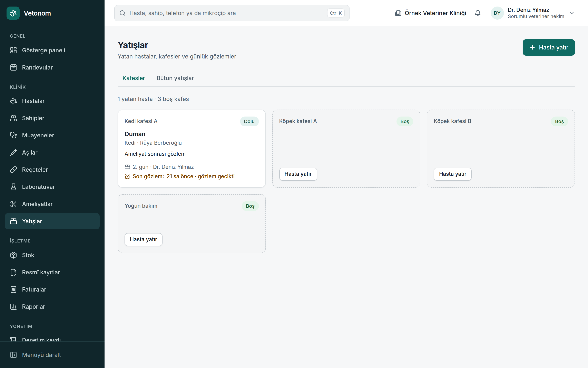Open the Raporlar chart icon
Screen dimensions: 588x368
[x=13, y=307]
